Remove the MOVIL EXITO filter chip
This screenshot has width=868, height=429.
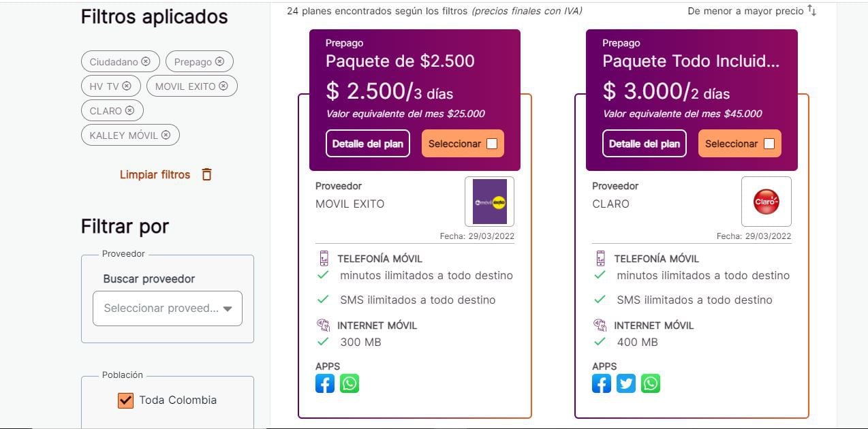(x=223, y=86)
